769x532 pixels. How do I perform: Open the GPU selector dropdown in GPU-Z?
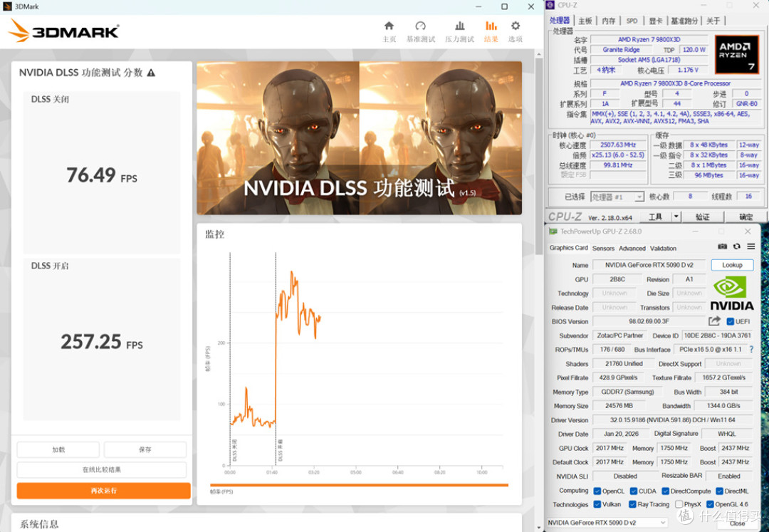tap(607, 523)
